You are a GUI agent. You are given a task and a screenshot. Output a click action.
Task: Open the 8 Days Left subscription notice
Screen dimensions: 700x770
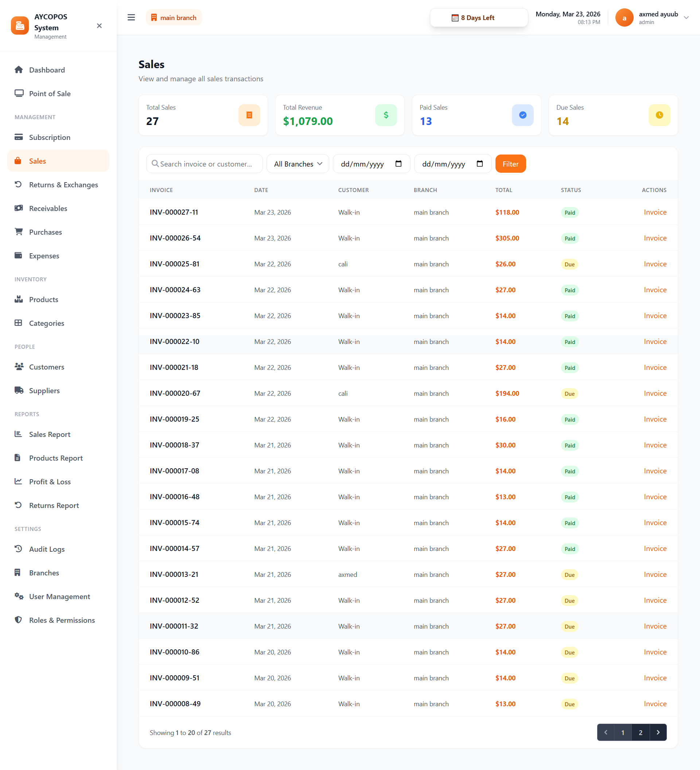coord(478,17)
